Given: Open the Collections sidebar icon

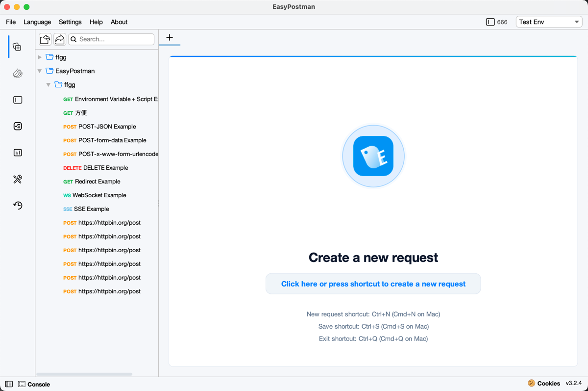Looking at the screenshot, I should coord(18,47).
